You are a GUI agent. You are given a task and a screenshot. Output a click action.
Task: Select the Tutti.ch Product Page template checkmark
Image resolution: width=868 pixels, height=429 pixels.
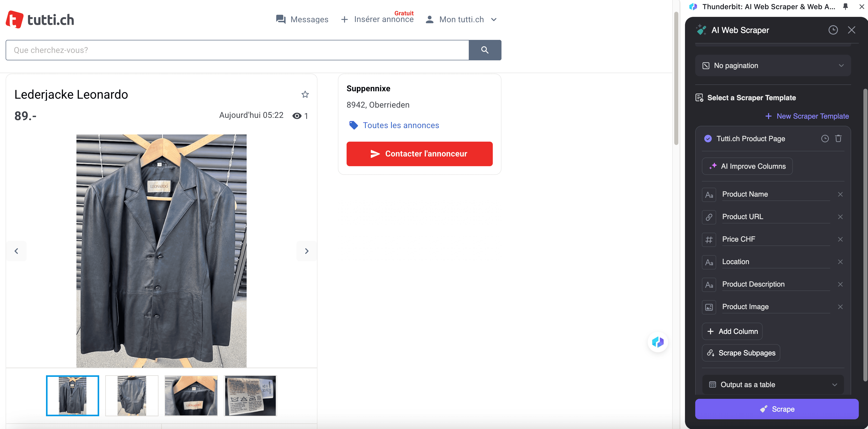[707, 139]
